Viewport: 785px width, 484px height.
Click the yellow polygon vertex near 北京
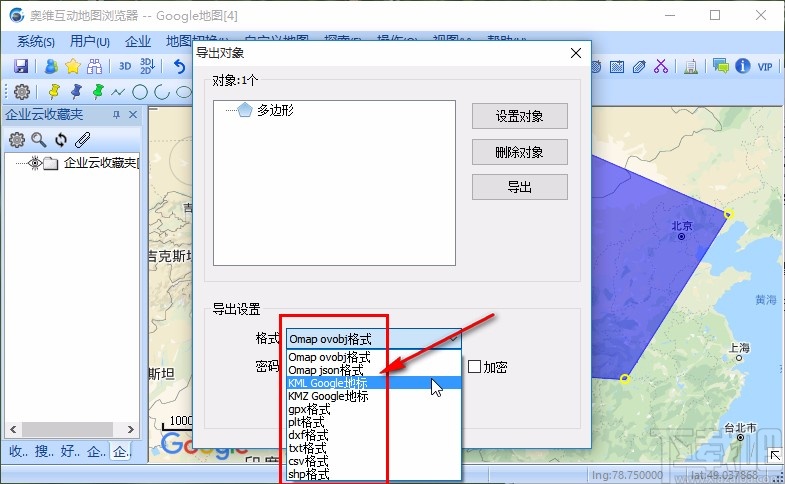tap(729, 214)
